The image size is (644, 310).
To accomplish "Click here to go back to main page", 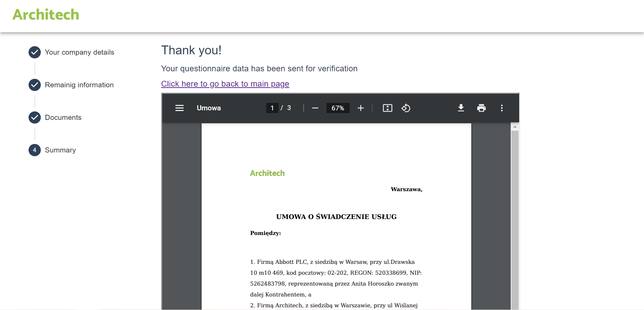I will click(225, 84).
